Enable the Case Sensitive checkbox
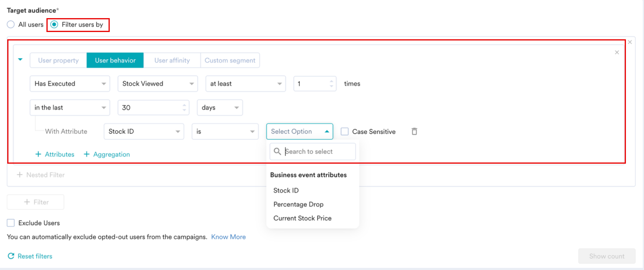Viewport: 644px width, 270px height. [345, 131]
